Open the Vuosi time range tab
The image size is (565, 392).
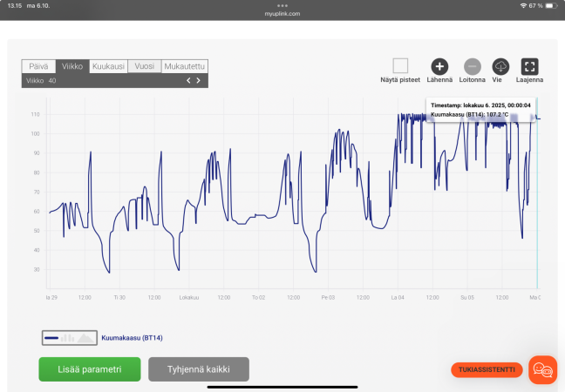145,66
